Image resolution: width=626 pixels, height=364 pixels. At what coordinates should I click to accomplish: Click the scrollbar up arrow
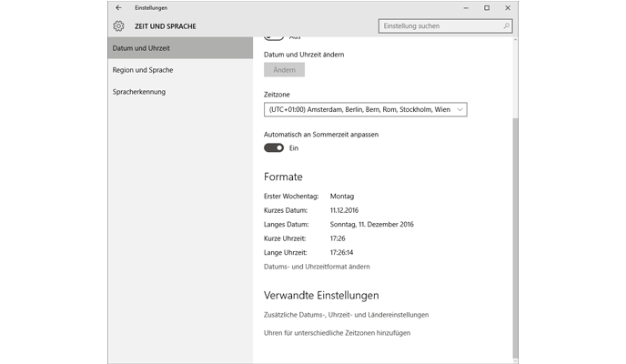[x=515, y=41]
